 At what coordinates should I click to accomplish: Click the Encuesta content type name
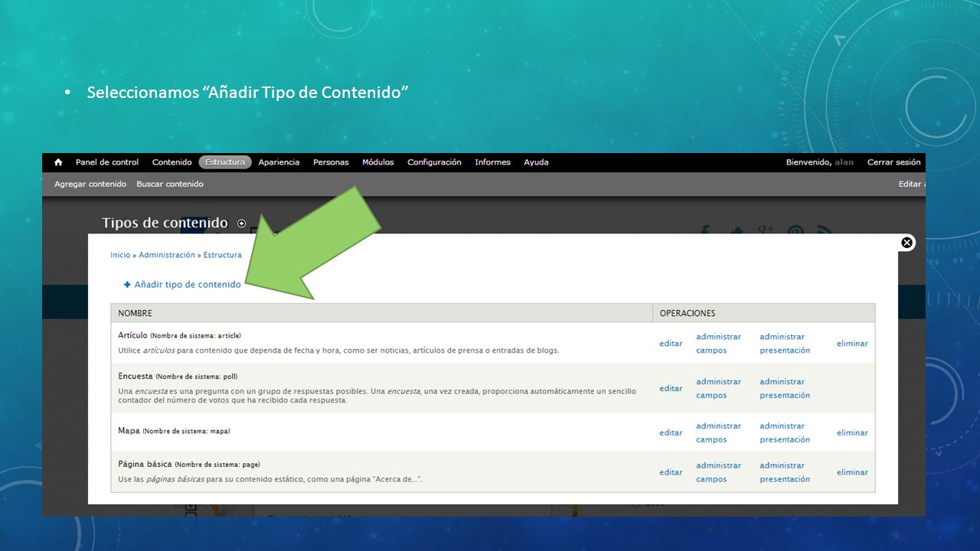tap(136, 377)
